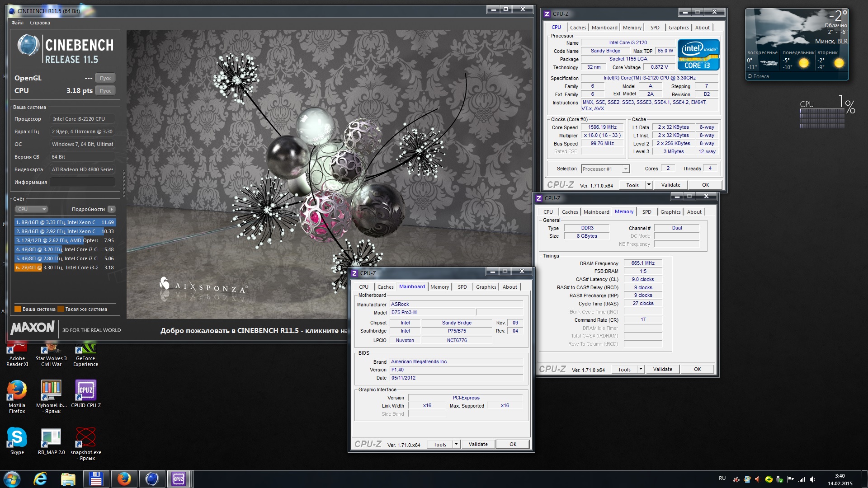Open the Справка menu in Cinebench

tap(40, 23)
